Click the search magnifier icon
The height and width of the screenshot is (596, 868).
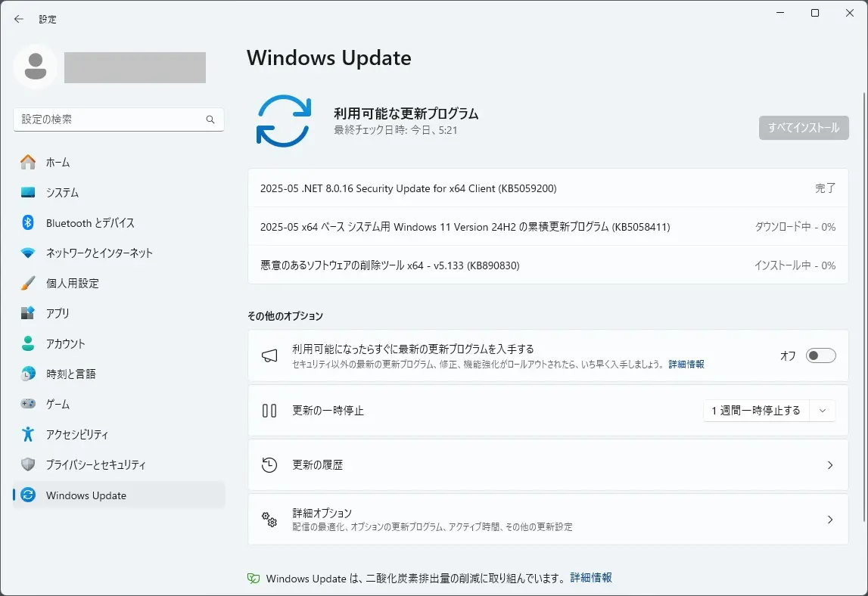210,120
